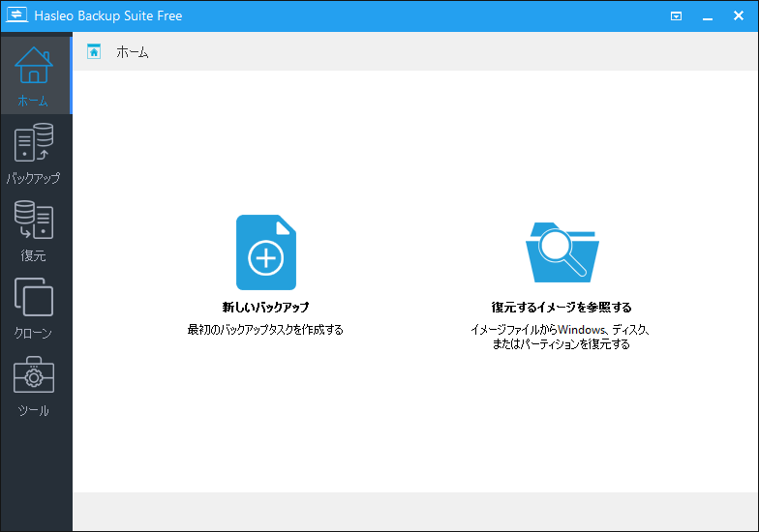Click the Hasleo app logo in title bar
Screen dimensions: 759x532
point(16,15)
